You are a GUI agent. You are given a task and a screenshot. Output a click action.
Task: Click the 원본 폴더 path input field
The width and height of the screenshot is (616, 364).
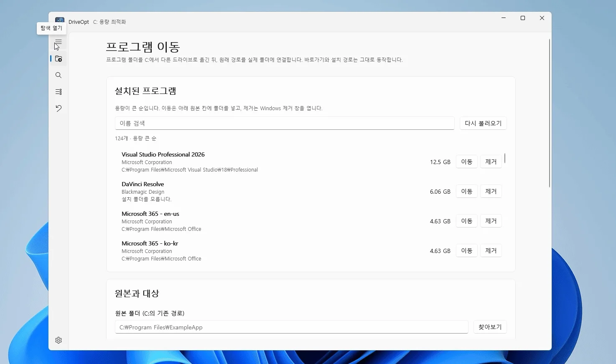coord(291,327)
